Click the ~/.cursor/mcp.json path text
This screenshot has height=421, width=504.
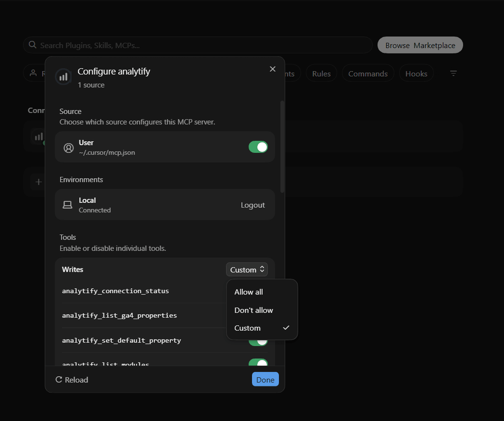click(107, 152)
